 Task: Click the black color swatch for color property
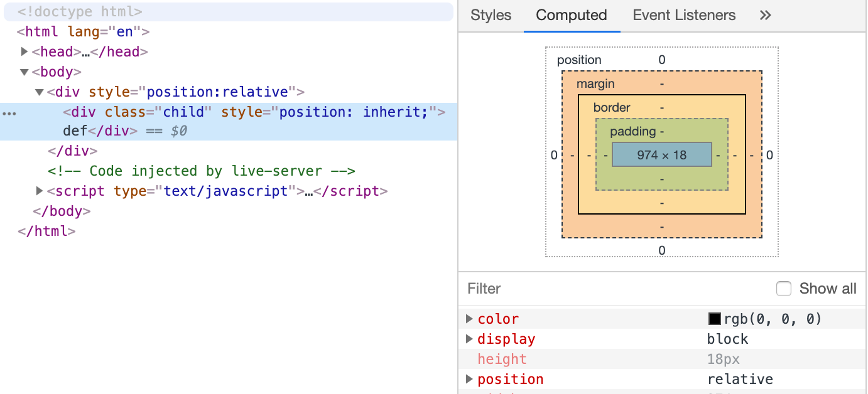click(x=714, y=319)
